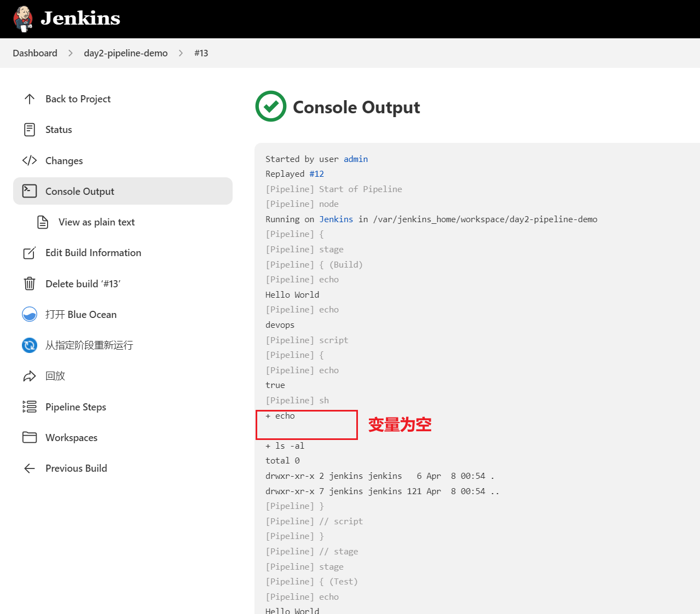Viewport: 700px width, 614px height.
Task: Go to Back to Project
Action: 78,99
